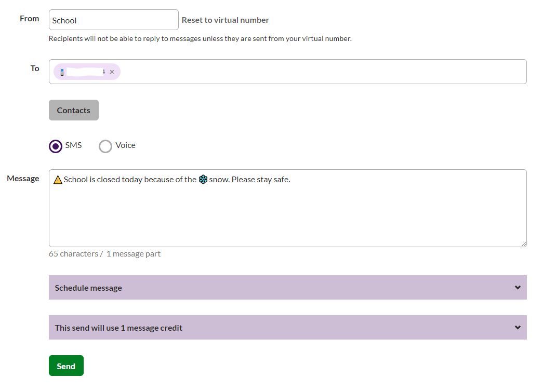Click empty space in the To recipients field

click(322, 72)
